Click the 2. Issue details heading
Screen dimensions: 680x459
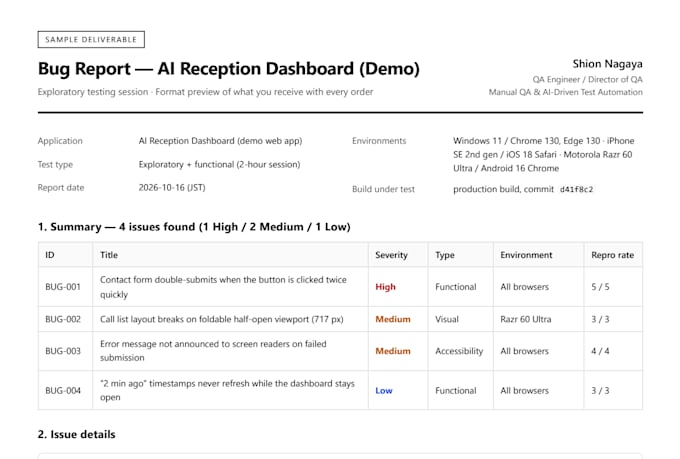76,434
